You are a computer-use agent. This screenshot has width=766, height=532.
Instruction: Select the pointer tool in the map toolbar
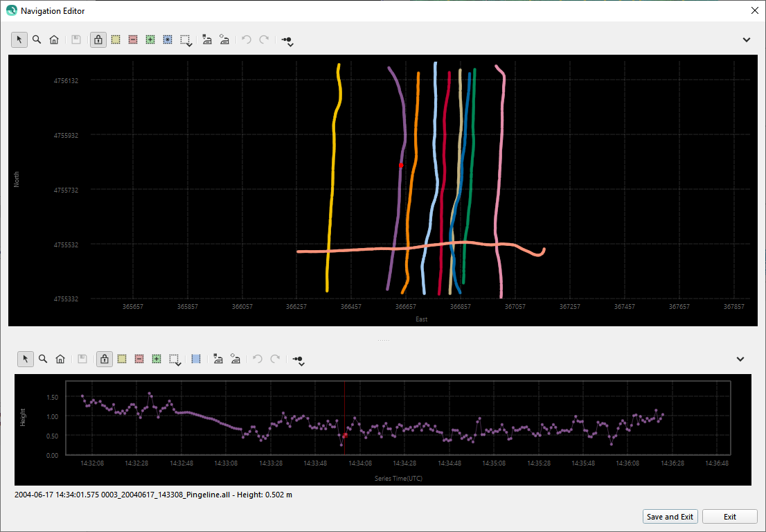19,40
